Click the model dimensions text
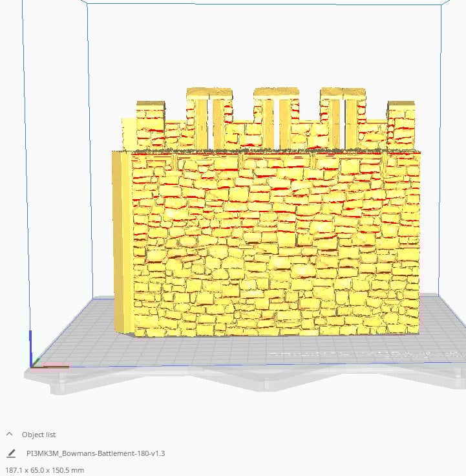This screenshot has height=476, width=466. [45, 470]
